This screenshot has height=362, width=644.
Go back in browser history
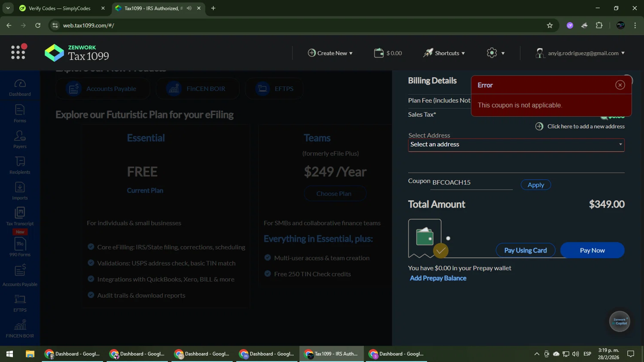click(9, 25)
